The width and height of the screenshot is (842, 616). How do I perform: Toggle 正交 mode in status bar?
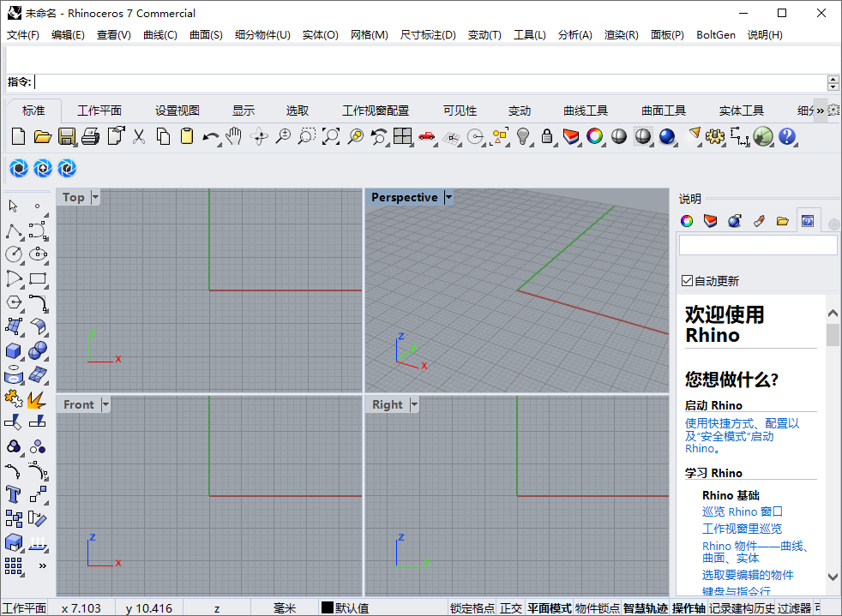tap(511, 608)
